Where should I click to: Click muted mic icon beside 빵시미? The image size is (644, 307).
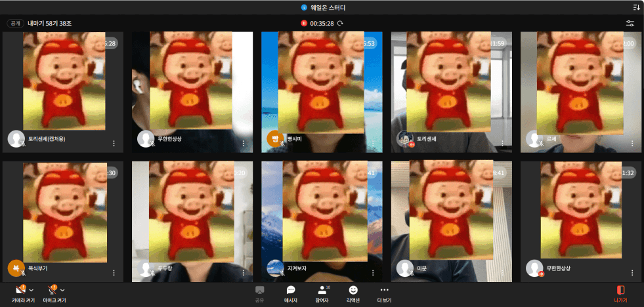pos(282,144)
